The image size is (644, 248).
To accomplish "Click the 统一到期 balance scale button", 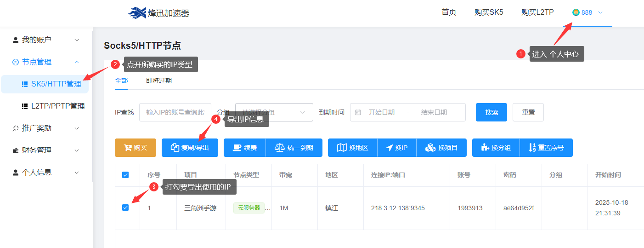I will click(x=294, y=148).
